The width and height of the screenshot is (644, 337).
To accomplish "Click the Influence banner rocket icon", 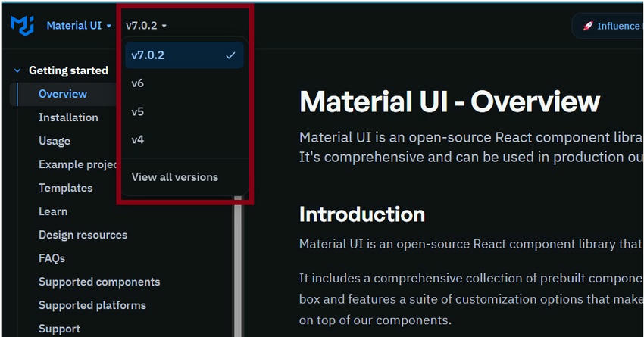I will click(587, 26).
